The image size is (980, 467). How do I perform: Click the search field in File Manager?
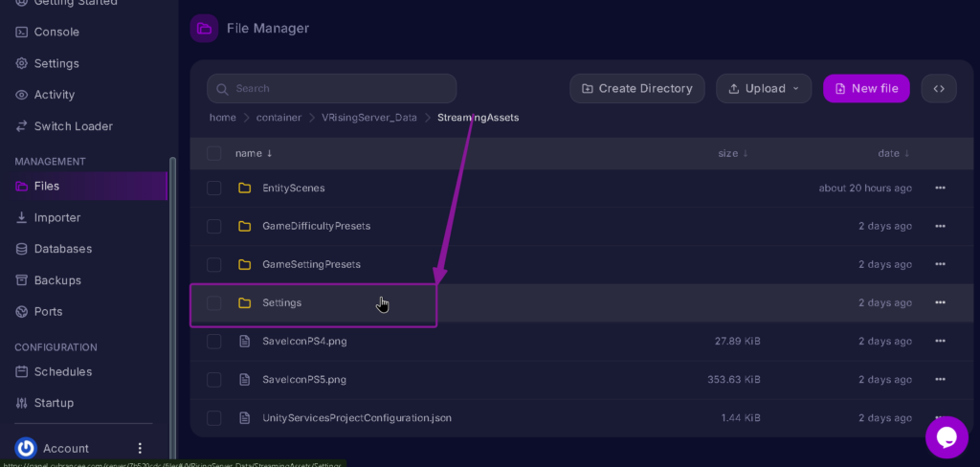pos(332,88)
